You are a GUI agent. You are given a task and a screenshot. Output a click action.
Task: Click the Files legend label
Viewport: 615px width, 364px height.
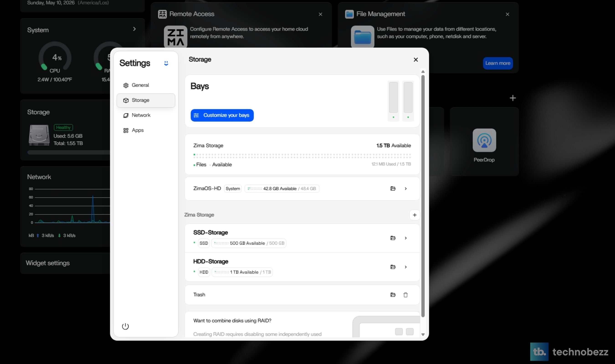click(201, 164)
